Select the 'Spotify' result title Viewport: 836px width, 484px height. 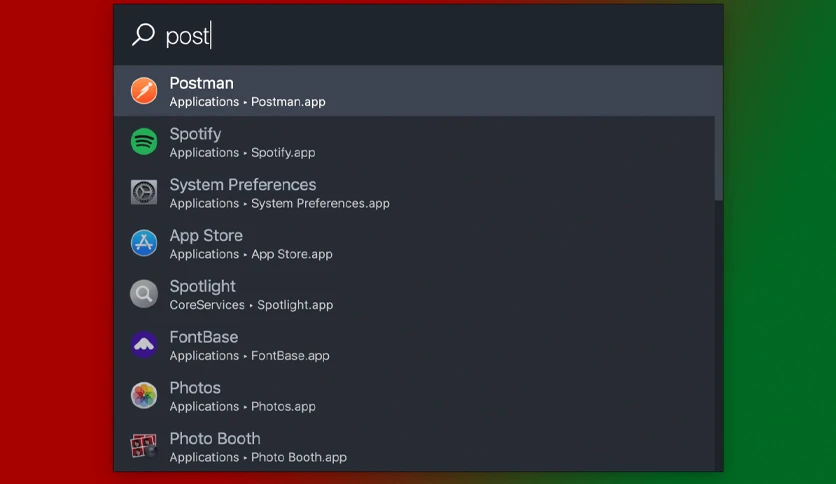coord(195,134)
